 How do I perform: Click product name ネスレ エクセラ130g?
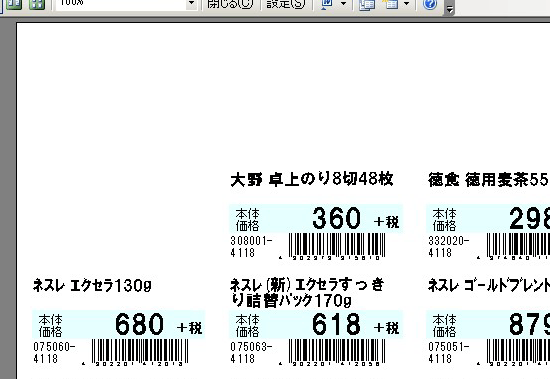pyautogui.click(x=92, y=286)
